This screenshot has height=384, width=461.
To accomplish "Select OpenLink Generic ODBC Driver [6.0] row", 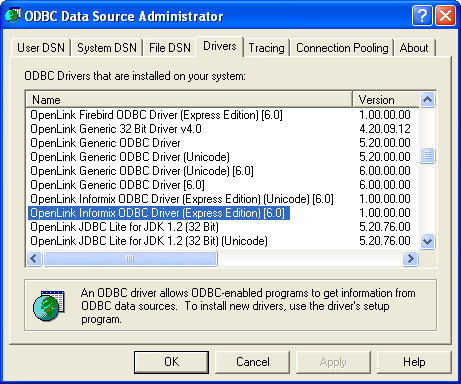I will [x=117, y=185].
